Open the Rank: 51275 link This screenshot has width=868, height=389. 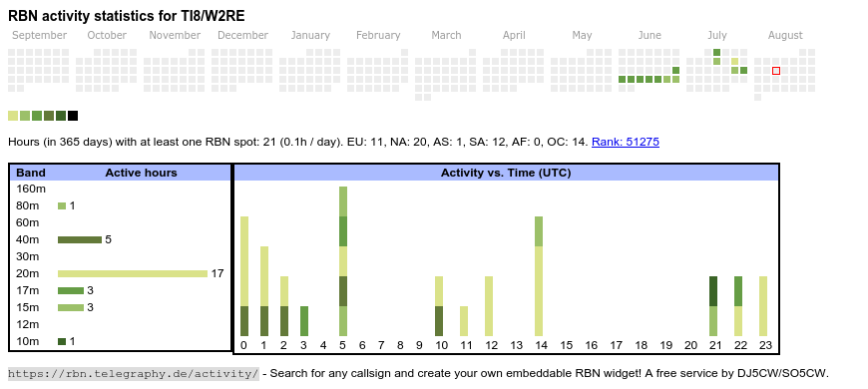coord(625,142)
